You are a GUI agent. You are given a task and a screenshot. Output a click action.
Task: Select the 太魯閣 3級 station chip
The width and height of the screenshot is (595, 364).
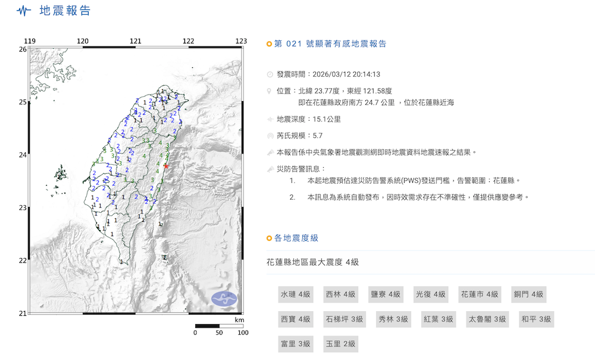[x=487, y=319]
